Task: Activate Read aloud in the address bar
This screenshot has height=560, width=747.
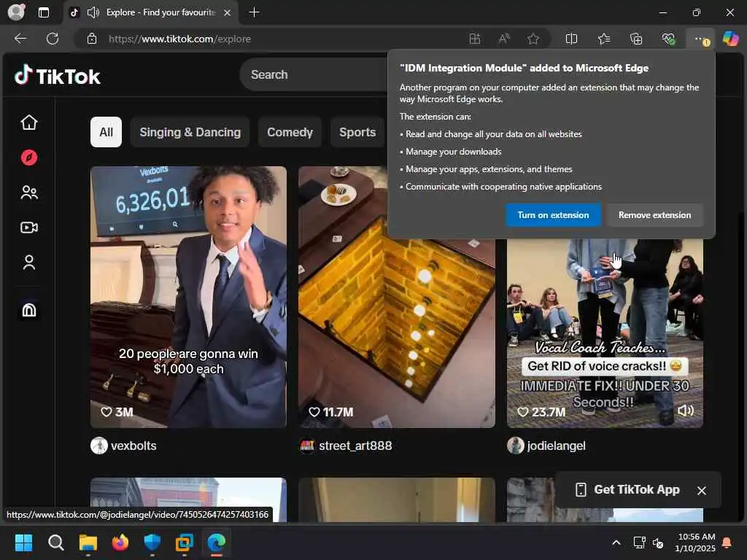Action: 504,39
